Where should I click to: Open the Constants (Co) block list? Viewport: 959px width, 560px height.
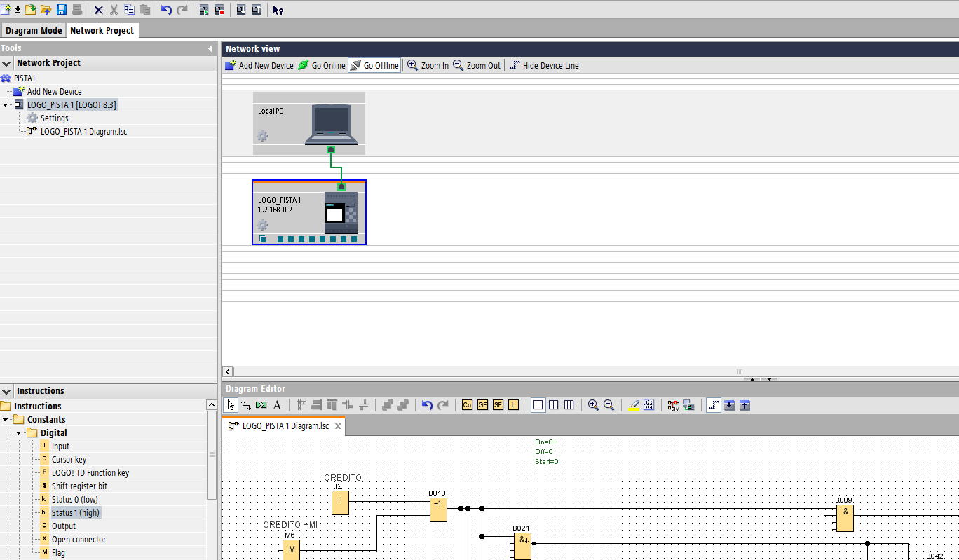click(468, 405)
